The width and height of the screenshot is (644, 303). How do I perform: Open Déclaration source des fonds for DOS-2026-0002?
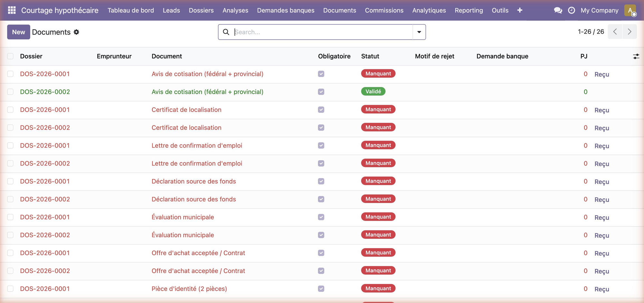click(194, 199)
